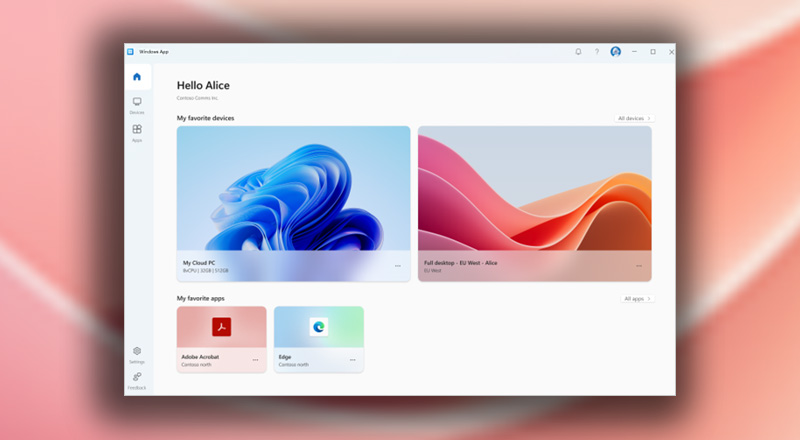The width and height of the screenshot is (800, 440).
Task: Open Feedback in the sidebar
Action: tap(137, 381)
